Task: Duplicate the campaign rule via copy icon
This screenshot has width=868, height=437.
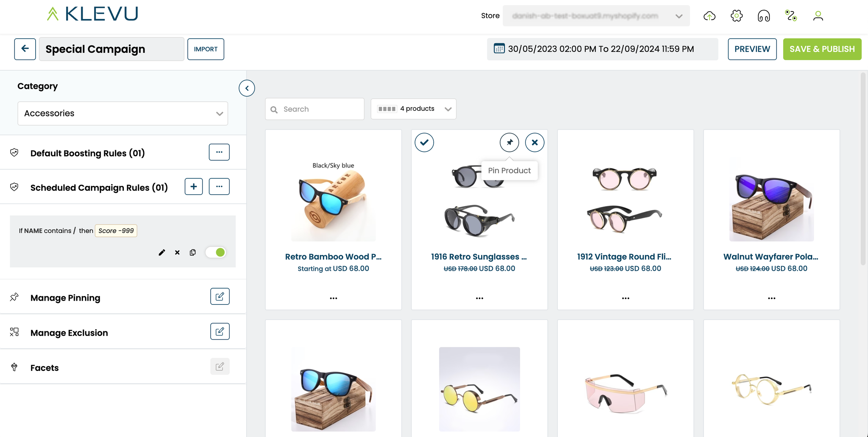Action: pos(193,253)
